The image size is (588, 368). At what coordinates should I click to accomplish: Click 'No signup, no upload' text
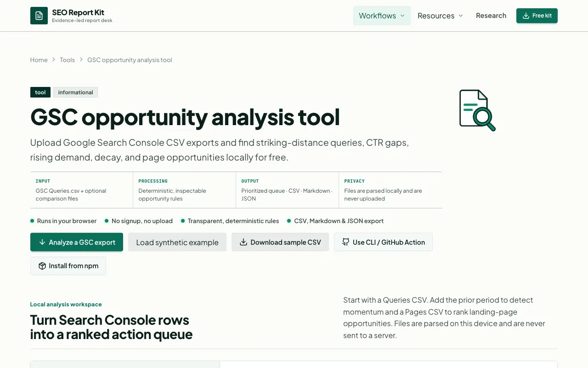point(142,221)
